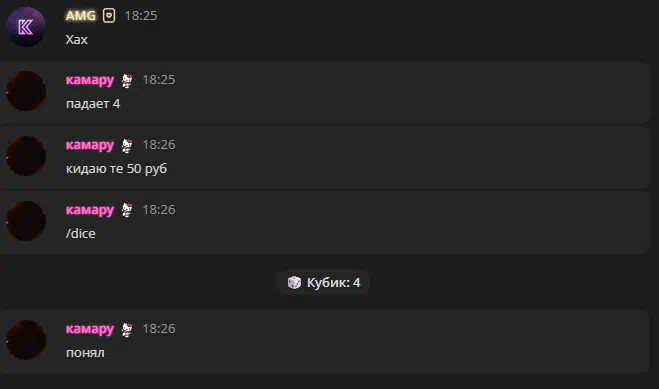
Task: Click the dice icon in Кубик: 4
Action: point(294,282)
